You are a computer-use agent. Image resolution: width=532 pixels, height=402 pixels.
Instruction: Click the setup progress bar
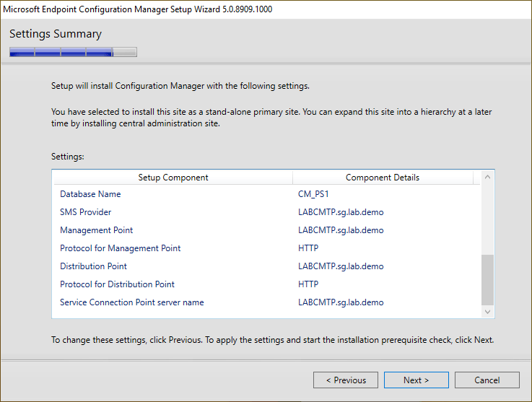(73, 52)
